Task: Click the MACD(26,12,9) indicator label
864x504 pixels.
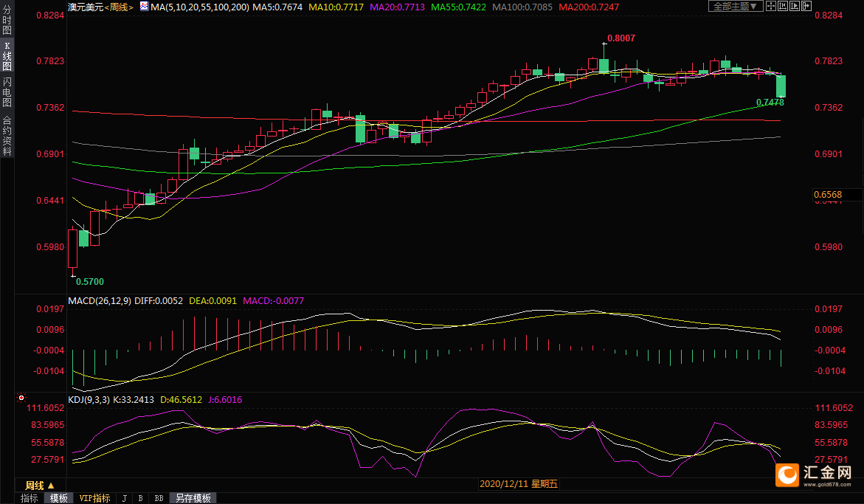Action: pyautogui.click(x=100, y=301)
